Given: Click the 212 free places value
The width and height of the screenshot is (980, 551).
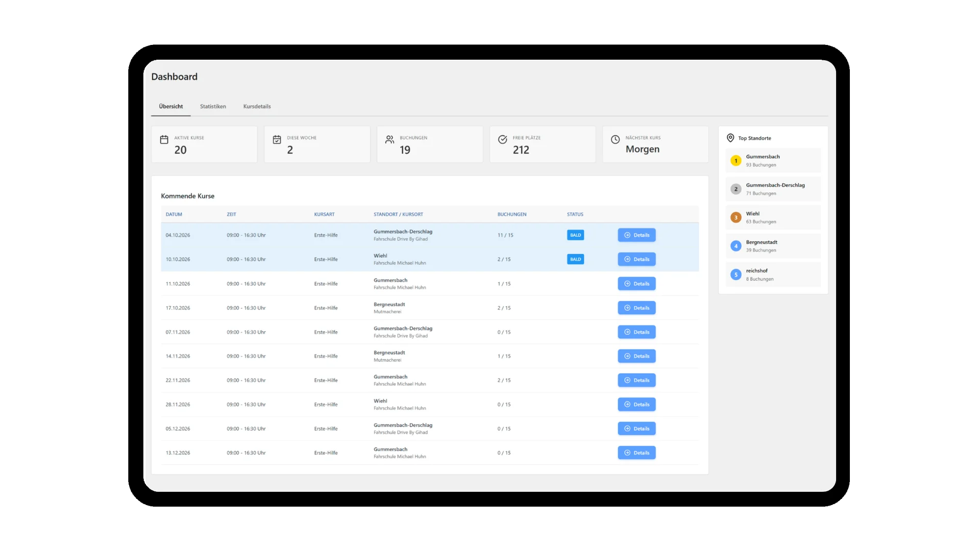Looking at the screenshot, I should 521,150.
